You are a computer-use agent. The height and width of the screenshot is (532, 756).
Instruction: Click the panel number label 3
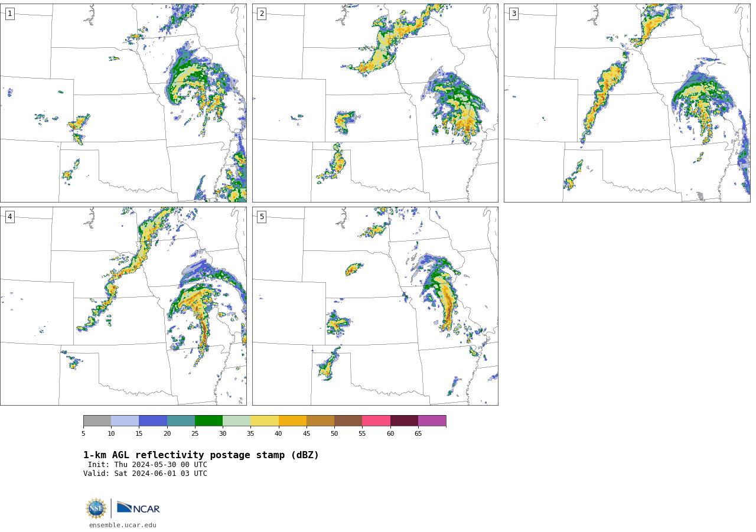click(x=513, y=14)
